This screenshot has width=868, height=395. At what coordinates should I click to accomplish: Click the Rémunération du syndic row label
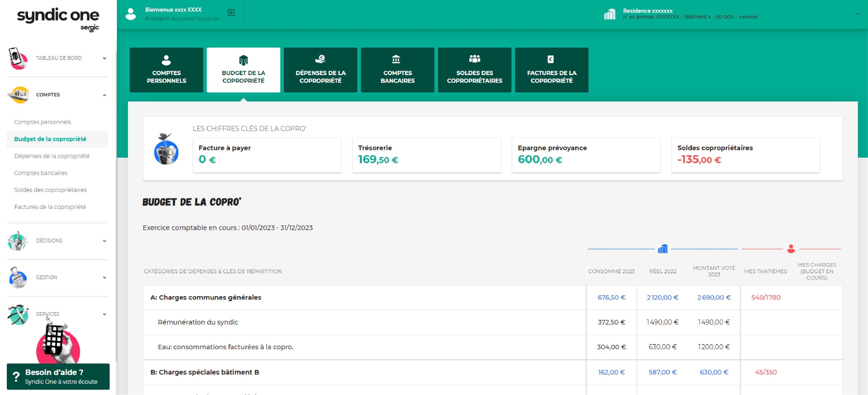[x=198, y=322]
